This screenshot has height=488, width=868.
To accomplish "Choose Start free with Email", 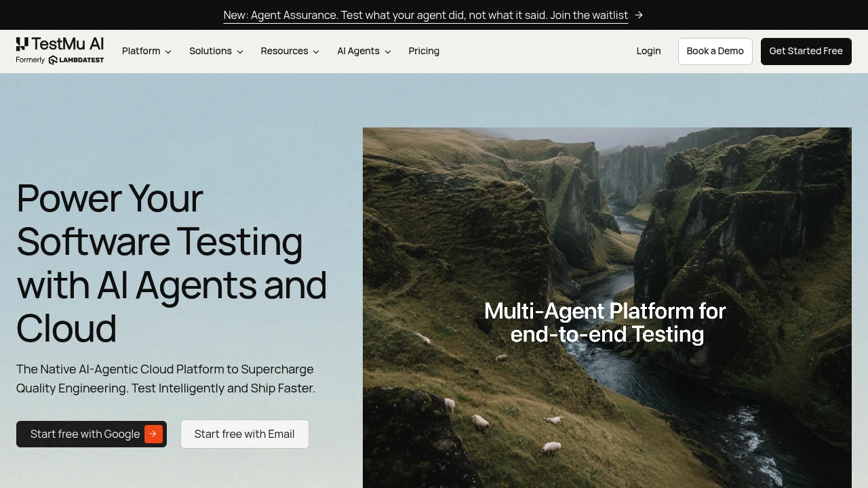I will tap(245, 434).
